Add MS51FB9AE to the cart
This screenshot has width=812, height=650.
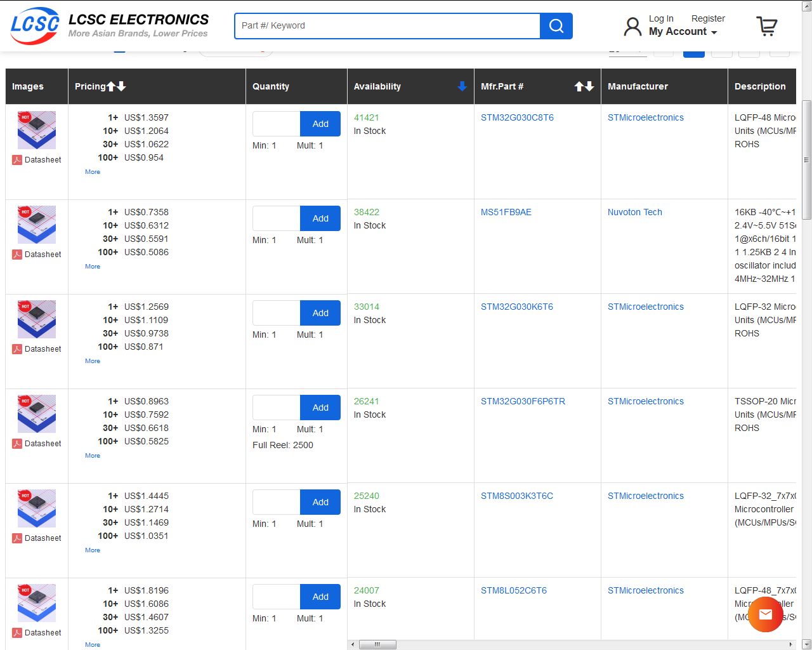(x=320, y=218)
